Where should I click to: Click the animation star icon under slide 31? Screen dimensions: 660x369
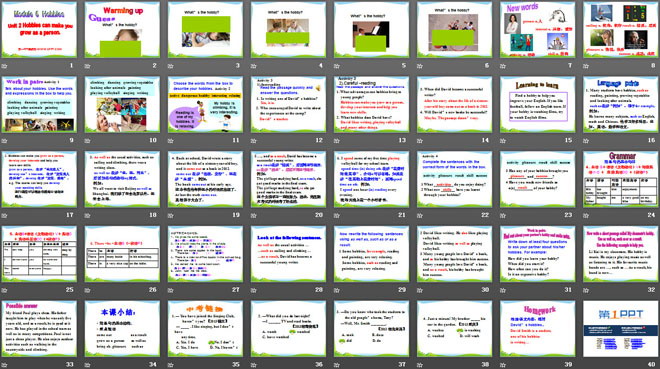pos(503,290)
